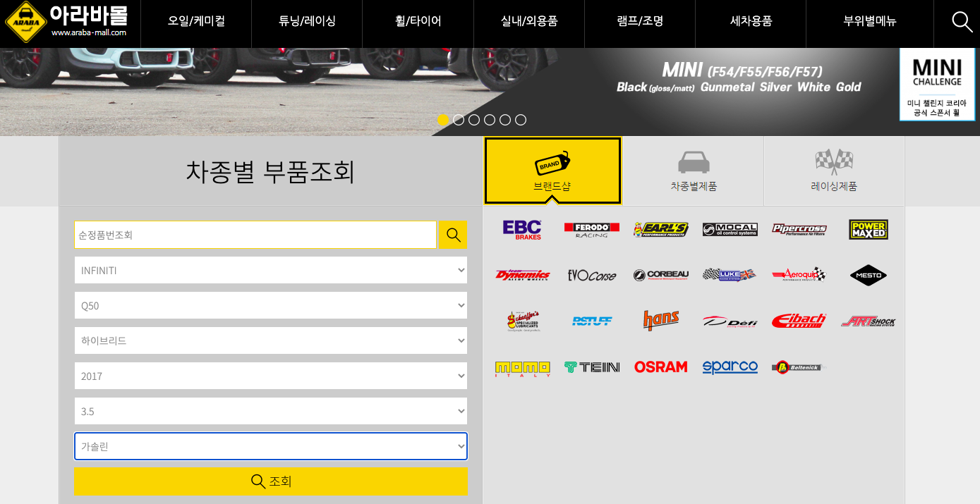The image size is (980, 504).
Task: Open the MOMO Italy brand logo
Action: click(522, 368)
